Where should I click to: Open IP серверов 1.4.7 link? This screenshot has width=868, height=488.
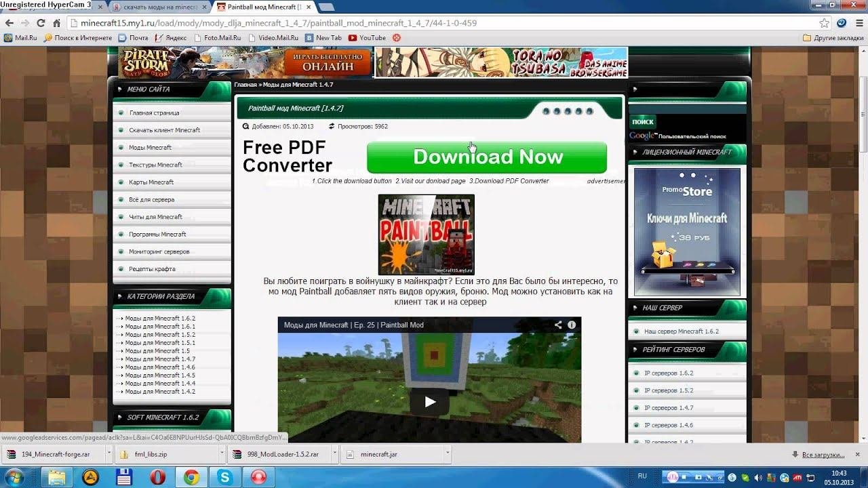pyautogui.click(x=669, y=408)
